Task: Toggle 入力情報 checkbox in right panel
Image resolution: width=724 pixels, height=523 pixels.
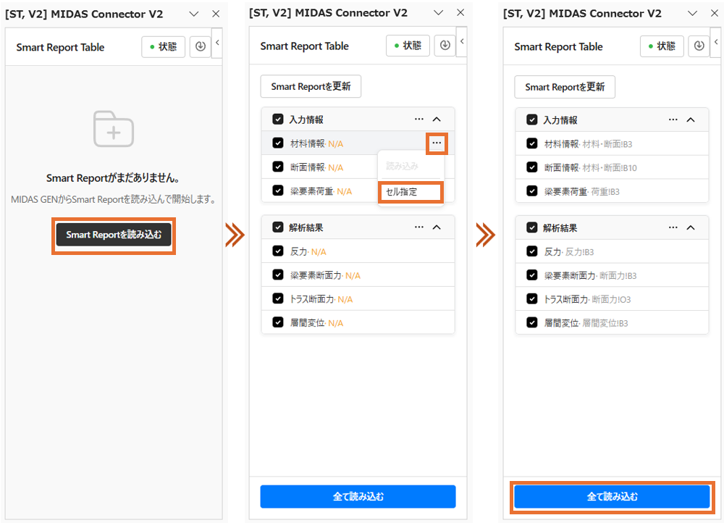Action: click(x=532, y=120)
